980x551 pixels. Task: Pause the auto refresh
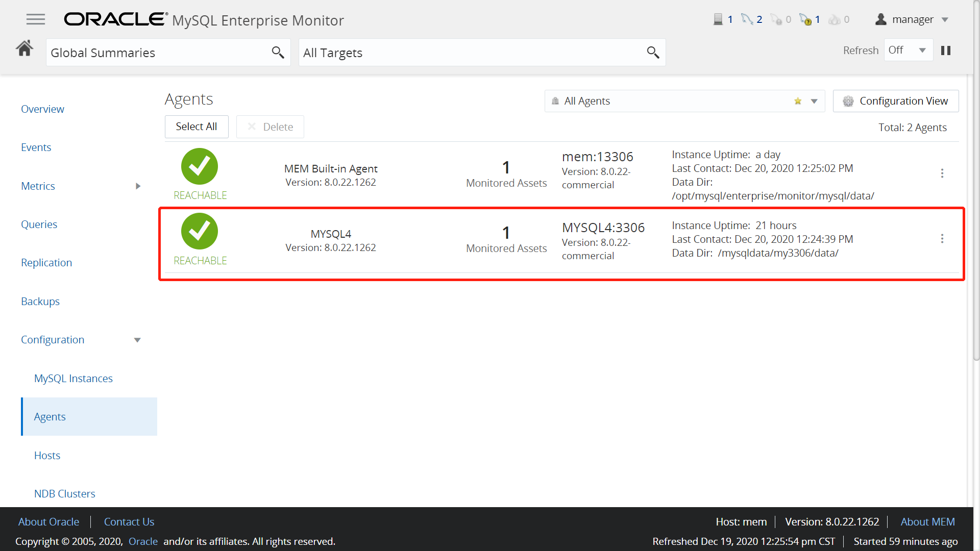[946, 51]
